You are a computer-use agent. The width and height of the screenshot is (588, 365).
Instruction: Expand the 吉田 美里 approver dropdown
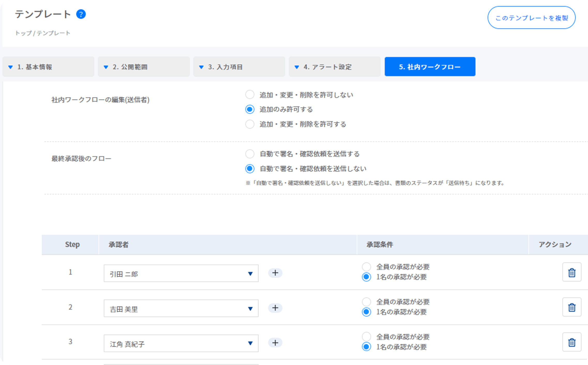[x=181, y=308]
